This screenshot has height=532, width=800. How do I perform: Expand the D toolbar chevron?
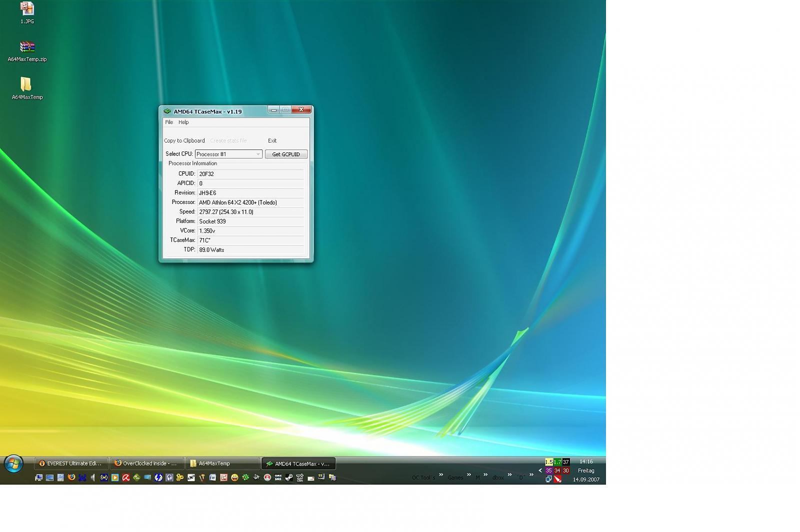tap(531, 474)
